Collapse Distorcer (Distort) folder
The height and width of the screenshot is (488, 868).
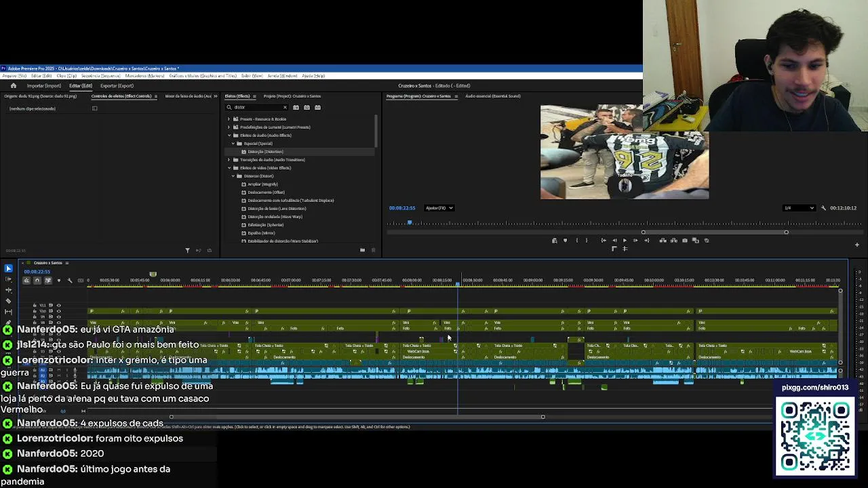click(x=234, y=176)
